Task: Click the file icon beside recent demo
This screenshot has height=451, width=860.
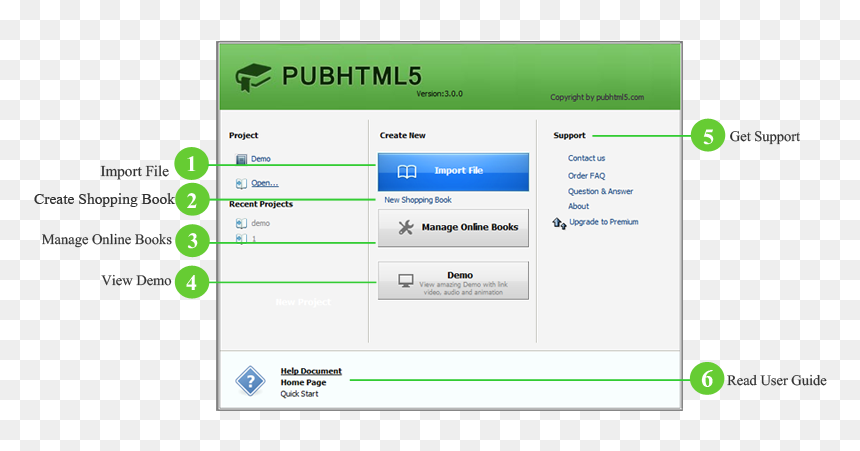Action: pyautogui.click(x=241, y=223)
